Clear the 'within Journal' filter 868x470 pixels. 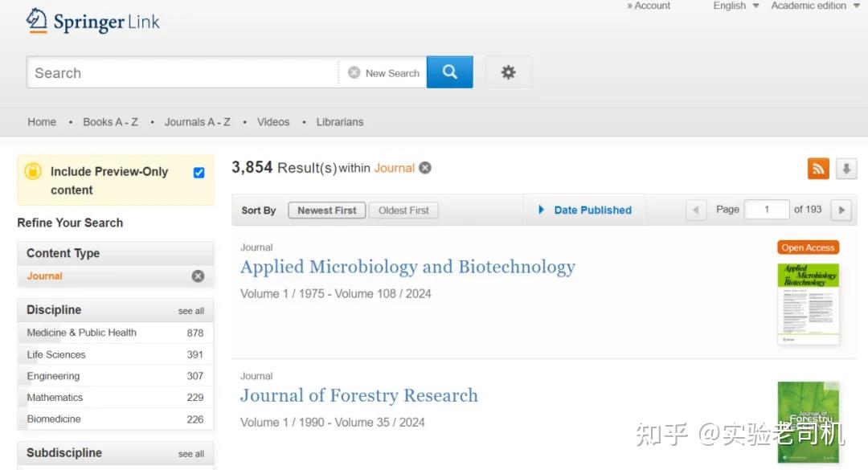[x=425, y=168]
